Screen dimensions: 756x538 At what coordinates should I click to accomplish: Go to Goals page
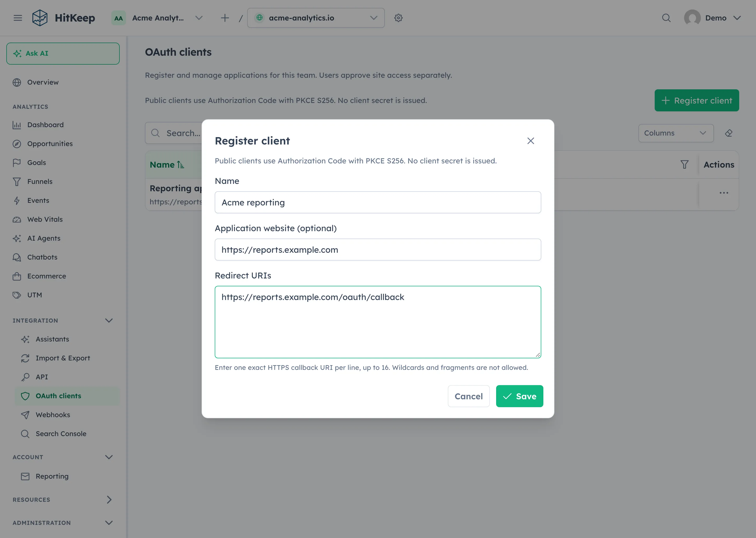point(63,163)
